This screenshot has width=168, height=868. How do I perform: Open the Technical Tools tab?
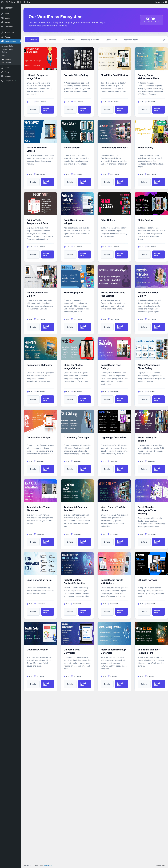[131, 40]
